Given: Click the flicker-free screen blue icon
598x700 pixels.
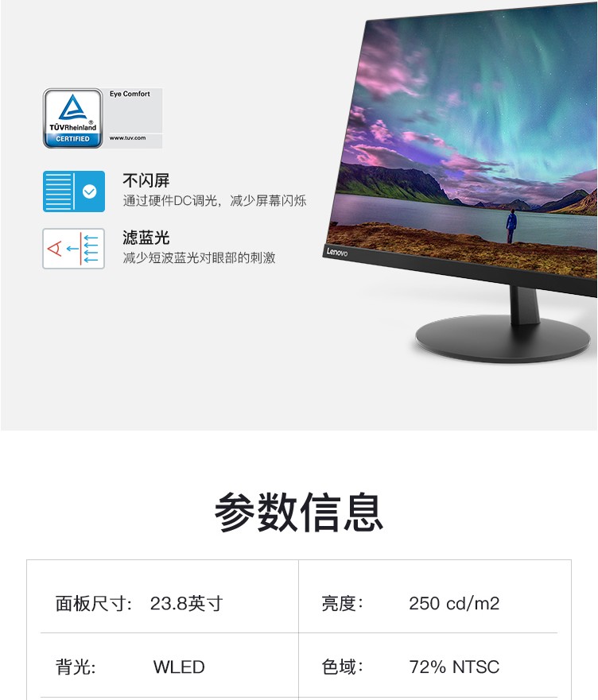Looking at the screenshot, I should [74, 191].
